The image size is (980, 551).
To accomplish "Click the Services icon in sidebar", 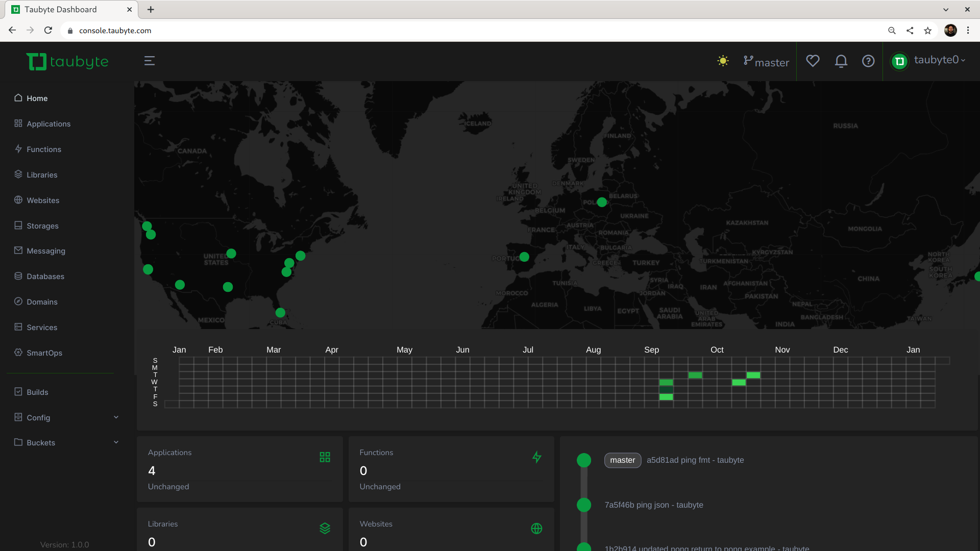I will (x=18, y=327).
